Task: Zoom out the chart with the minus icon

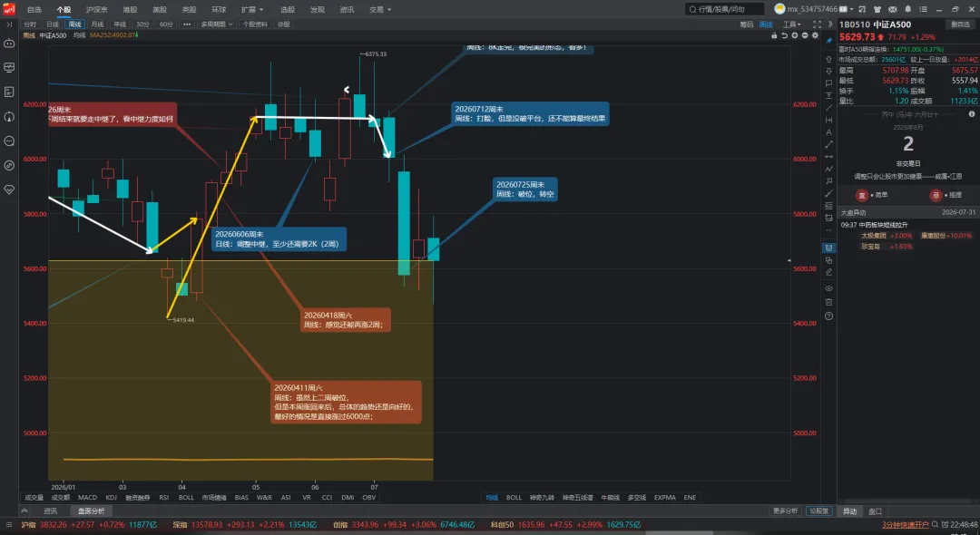Action: point(804,35)
